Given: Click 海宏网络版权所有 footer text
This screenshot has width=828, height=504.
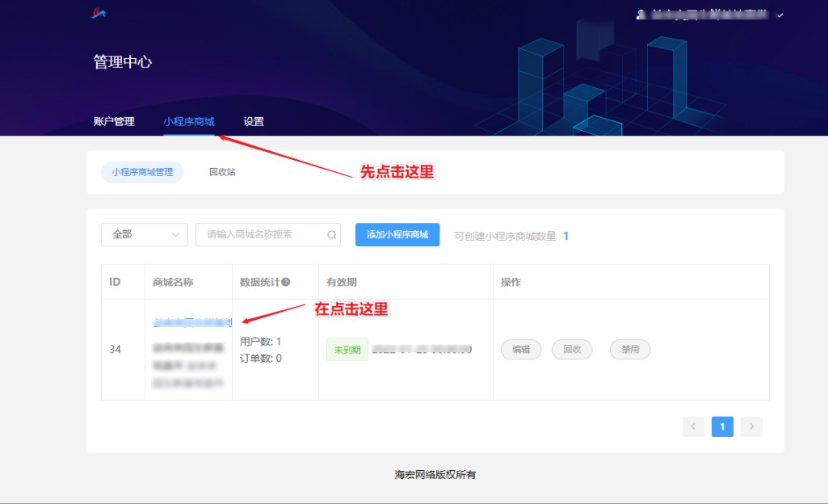Looking at the screenshot, I should [x=435, y=474].
